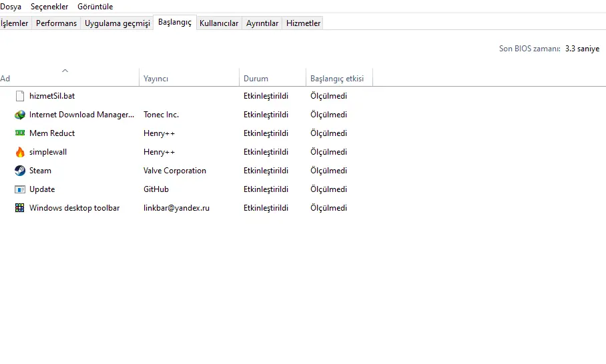
Task: Click Etkinleştirildi status of Steam
Action: pos(266,171)
